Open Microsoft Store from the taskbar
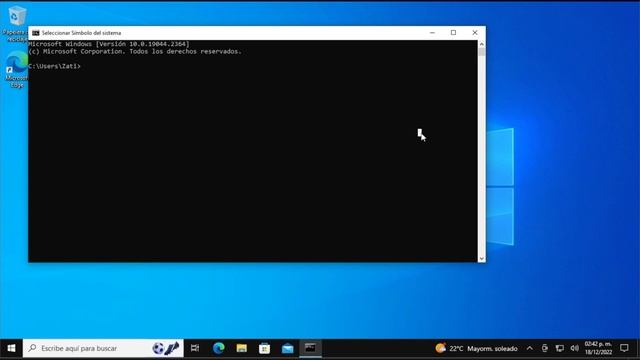The width and height of the screenshot is (640, 360). pos(264,348)
